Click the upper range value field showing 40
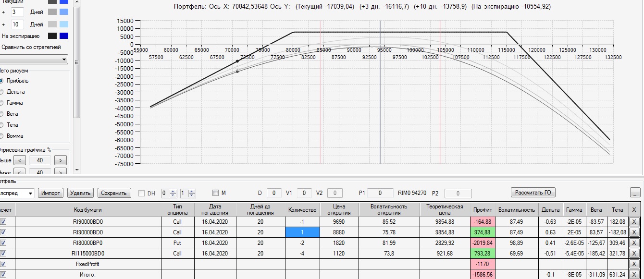This screenshot has height=279, width=644. [x=40, y=160]
